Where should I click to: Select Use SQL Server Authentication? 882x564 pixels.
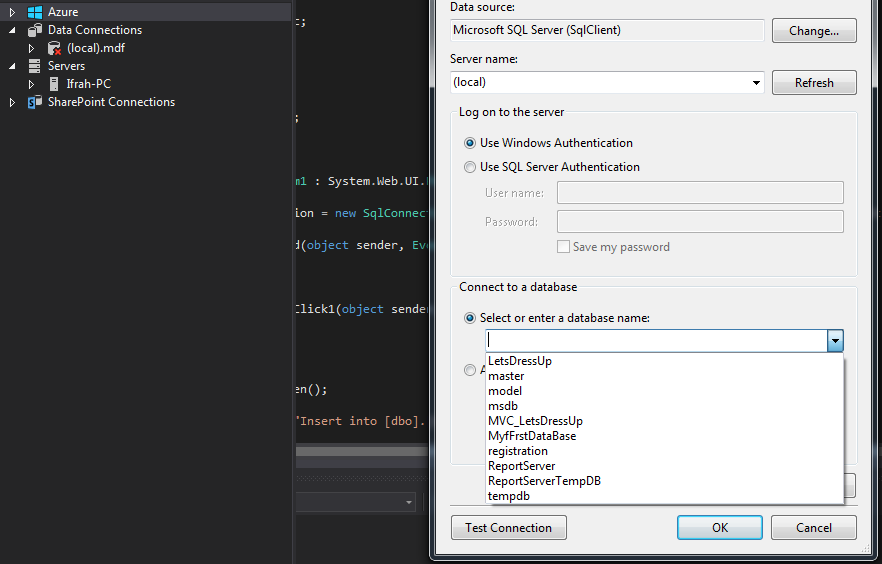pyautogui.click(x=470, y=167)
